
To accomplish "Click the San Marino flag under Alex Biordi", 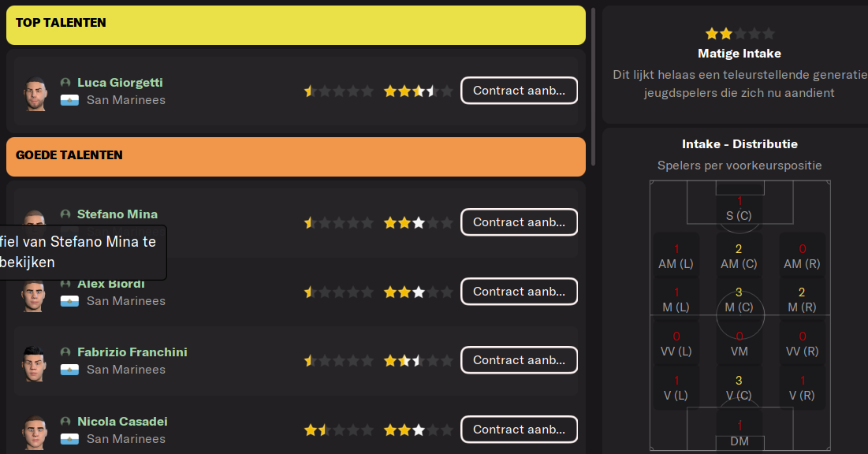I will point(69,301).
